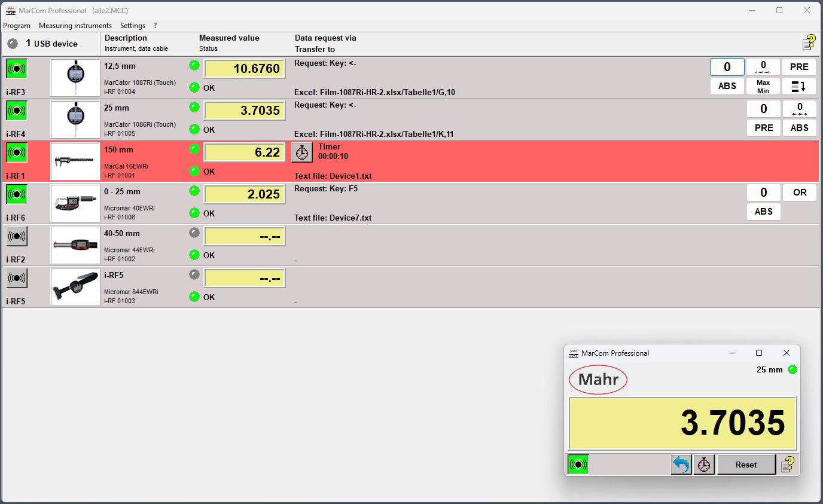The width and height of the screenshot is (823, 504).
Task: Click the Micromar 40EWRi micrometer thumbnail
Action: pyautogui.click(x=75, y=203)
